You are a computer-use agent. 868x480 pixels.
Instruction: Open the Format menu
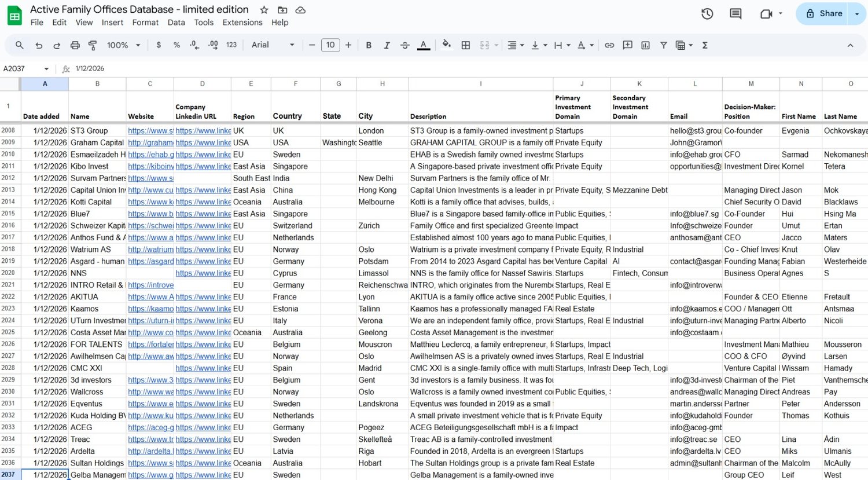(145, 23)
